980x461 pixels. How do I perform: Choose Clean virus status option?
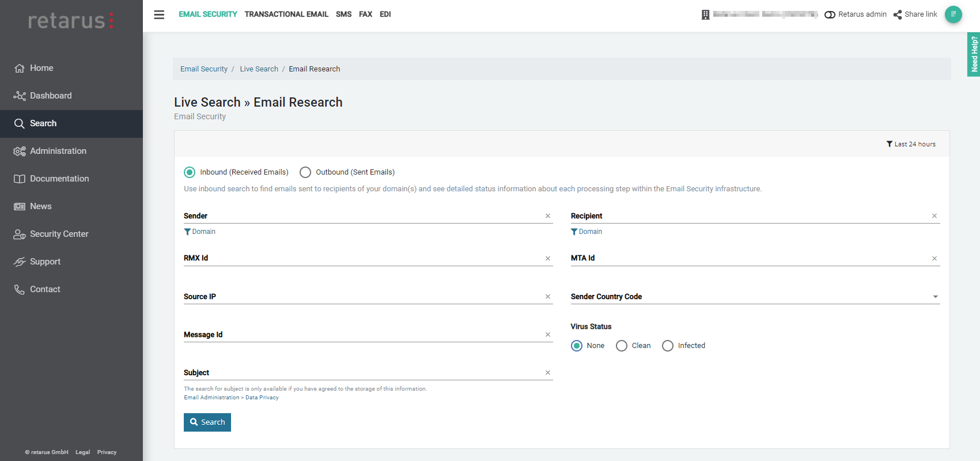622,346
